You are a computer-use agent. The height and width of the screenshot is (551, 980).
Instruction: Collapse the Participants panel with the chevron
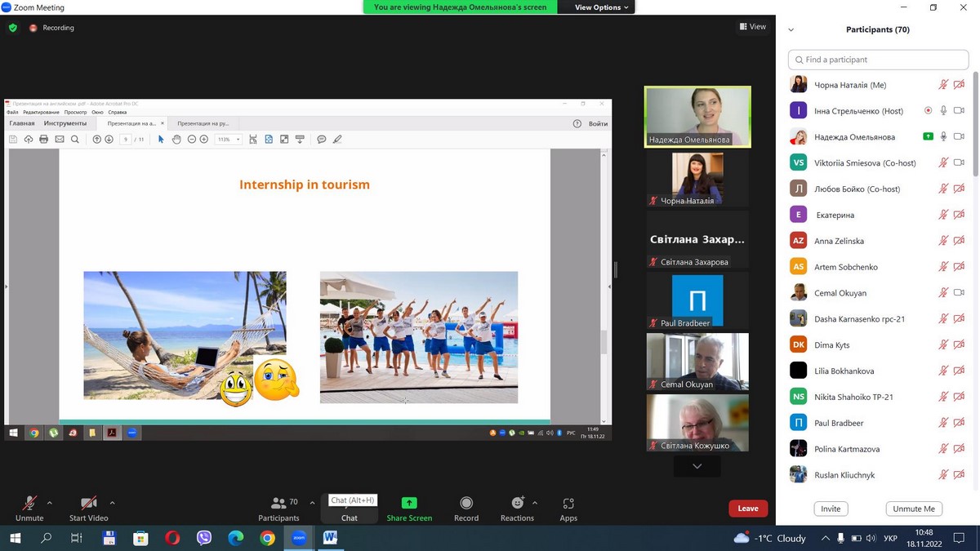point(791,30)
